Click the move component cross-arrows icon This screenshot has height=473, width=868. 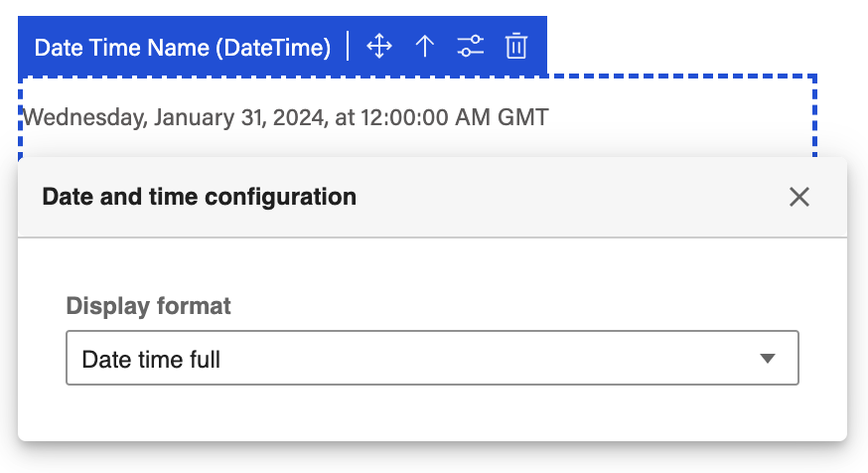click(x=379, y=46)
